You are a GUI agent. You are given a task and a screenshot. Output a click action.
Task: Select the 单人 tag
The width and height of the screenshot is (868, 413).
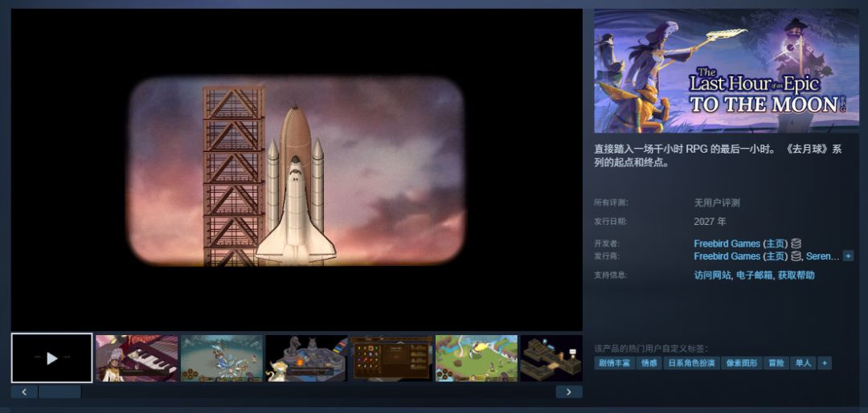(x=803, y=363)
